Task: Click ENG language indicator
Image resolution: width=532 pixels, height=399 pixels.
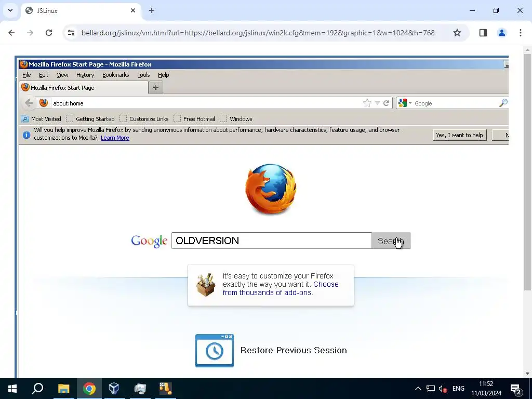Action: (x=458, y=389)
